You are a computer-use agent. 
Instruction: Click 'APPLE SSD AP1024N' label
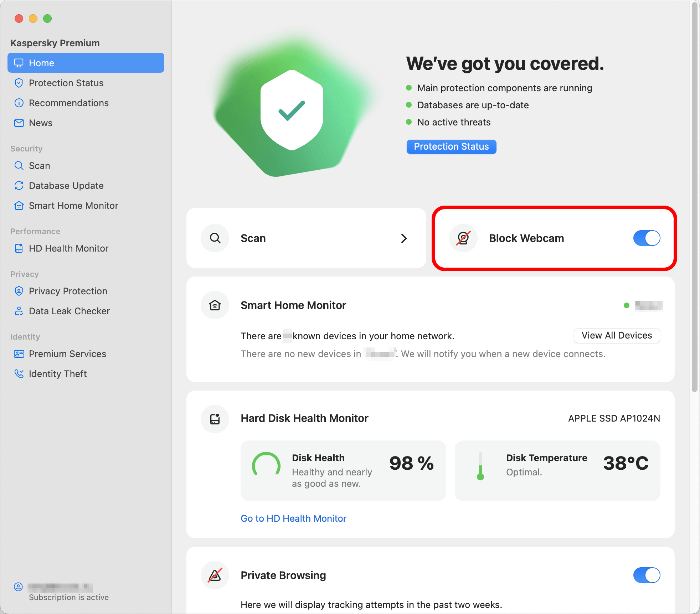click(x=614, y=418)
